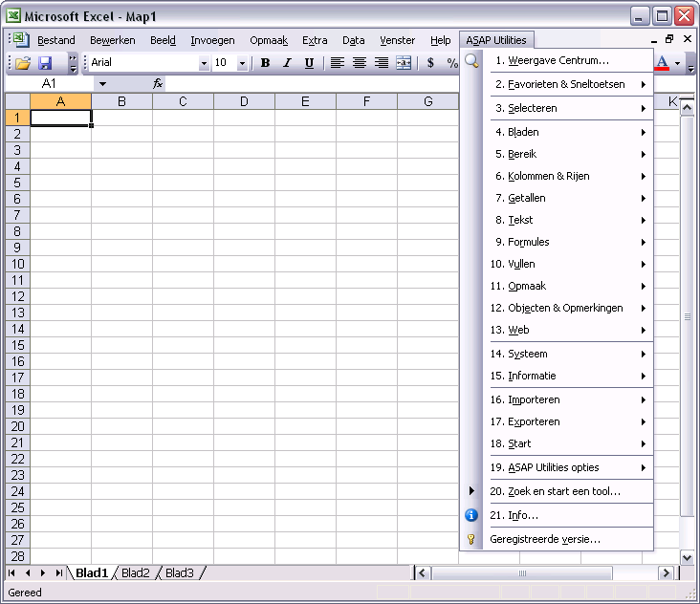Screen dimensions: 700x604
Task: Click the horizontal scrollbar right arrow
Action: (x=667, y=572)
